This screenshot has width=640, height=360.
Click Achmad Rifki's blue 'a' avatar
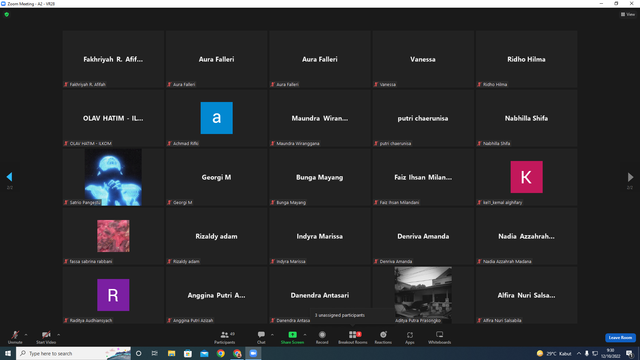coord(217,118)
